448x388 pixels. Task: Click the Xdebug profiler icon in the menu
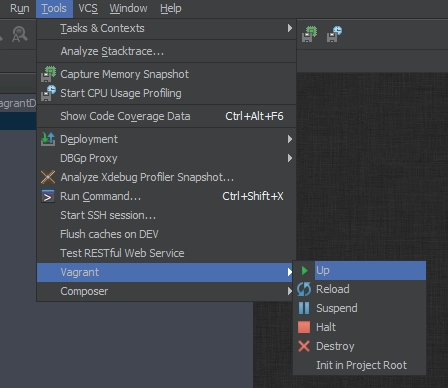[x=48, y=177]
